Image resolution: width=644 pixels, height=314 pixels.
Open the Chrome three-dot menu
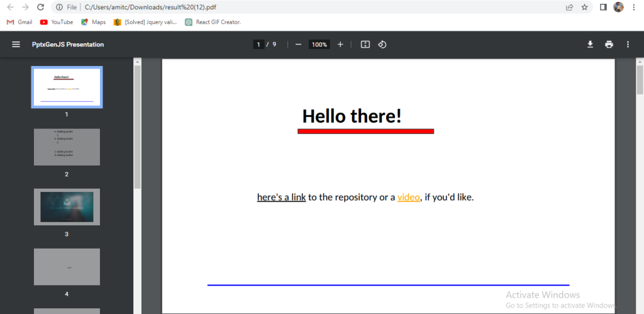pos(635,8)
